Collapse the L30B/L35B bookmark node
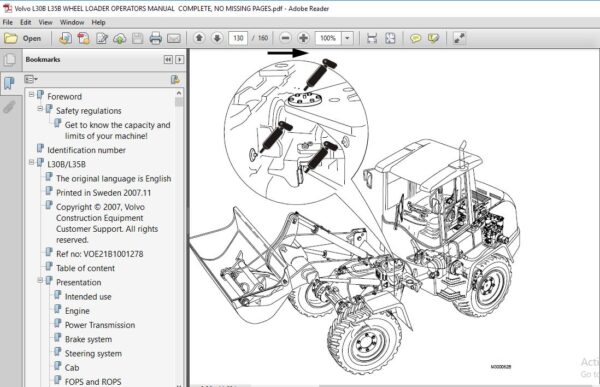The width and height of the screenshot is (600, 387). point(31,162)
